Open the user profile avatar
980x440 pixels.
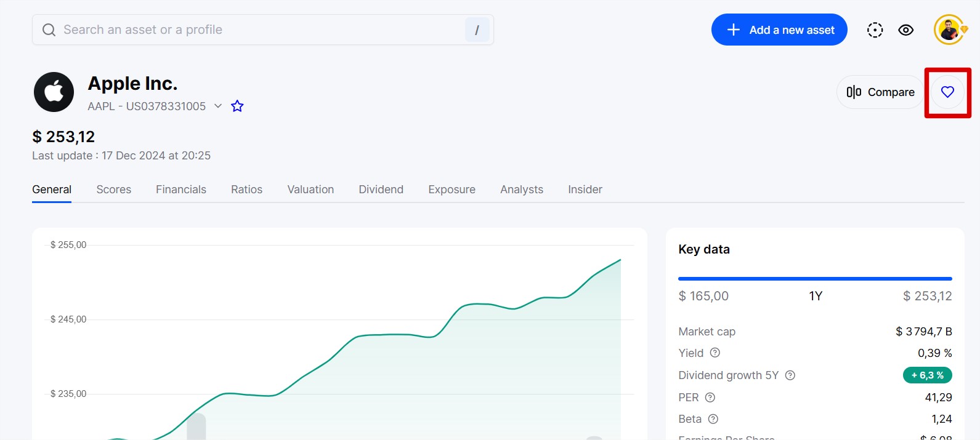[949, 30]
